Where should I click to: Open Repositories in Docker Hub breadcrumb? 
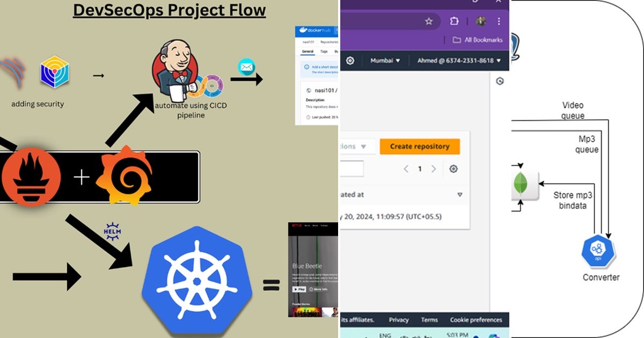click(x=329, y=41)
